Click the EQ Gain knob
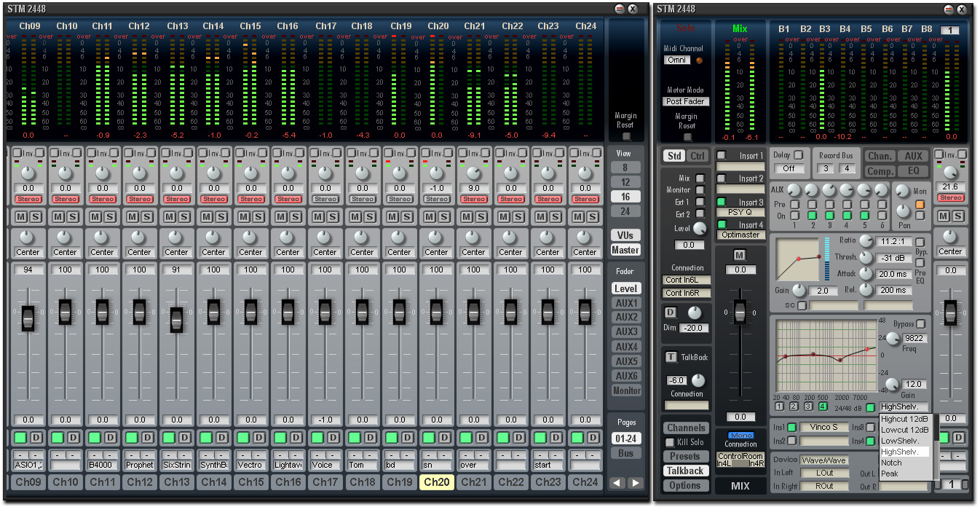The width and height of the screenshot is (980, 507). click(x=893, y=383)
